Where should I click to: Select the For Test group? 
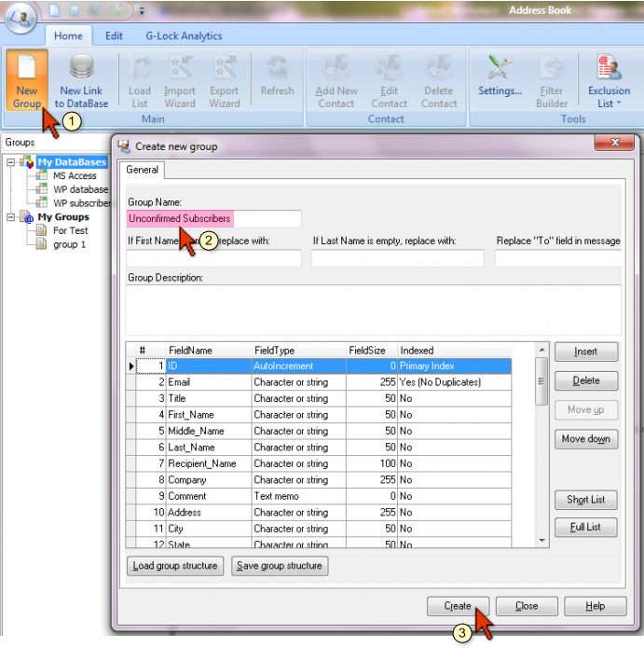pos(70,230)
